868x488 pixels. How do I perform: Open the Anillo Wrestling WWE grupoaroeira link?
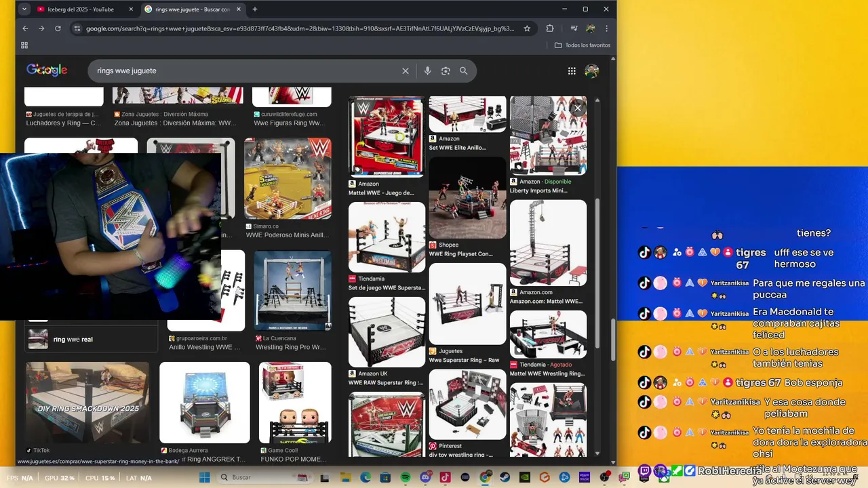point(205,347)
